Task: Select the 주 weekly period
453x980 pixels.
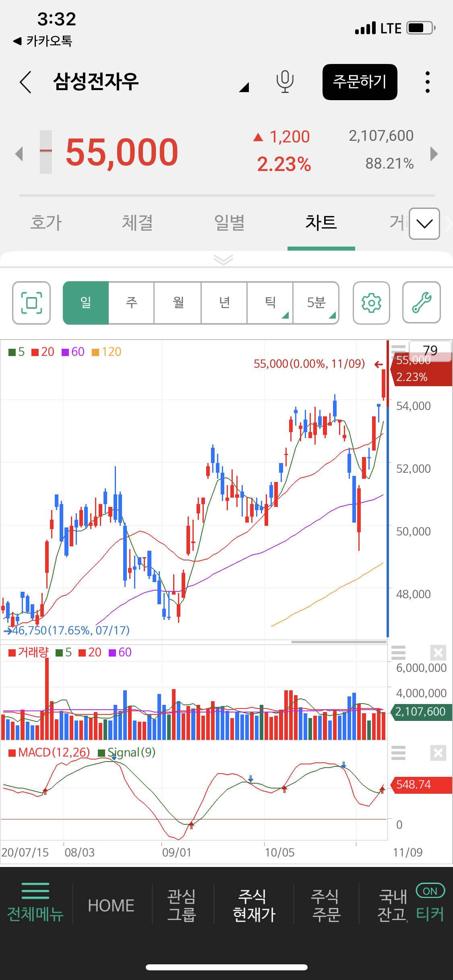Action: [x=132, y=303]
